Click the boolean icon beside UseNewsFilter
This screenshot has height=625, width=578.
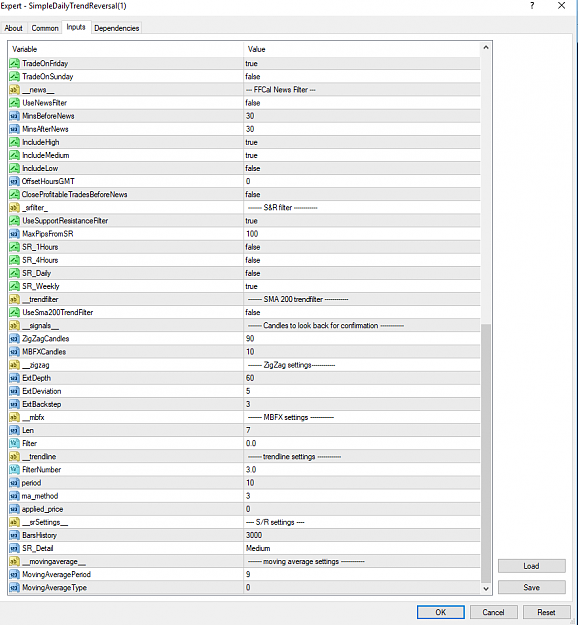[x=14, y=103]
